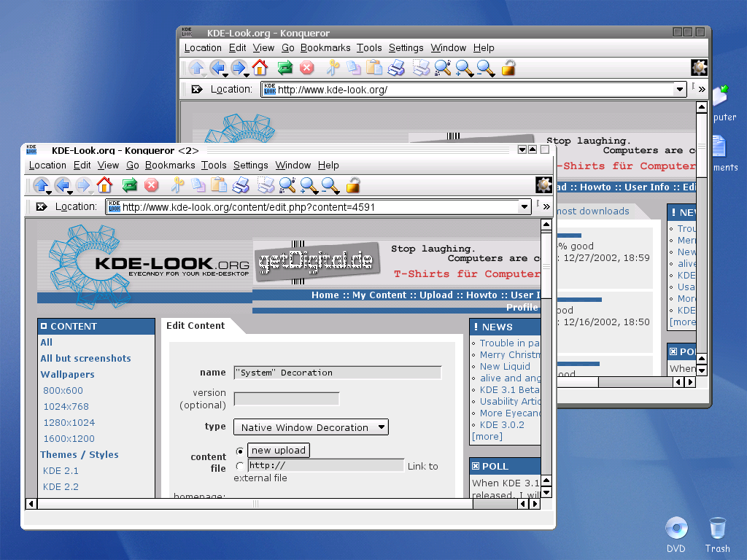
Task: Click http:// external file field
Action: click(x=326, y=465)
